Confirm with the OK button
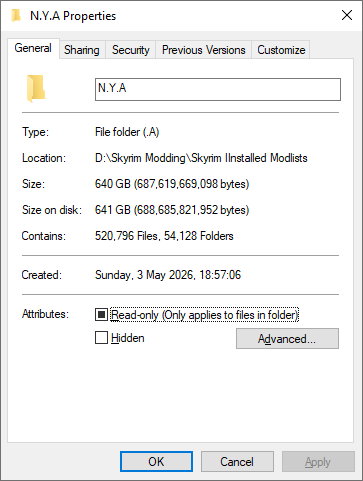Image resolution: width=363 pixels, height=481 pixels. 156,462
